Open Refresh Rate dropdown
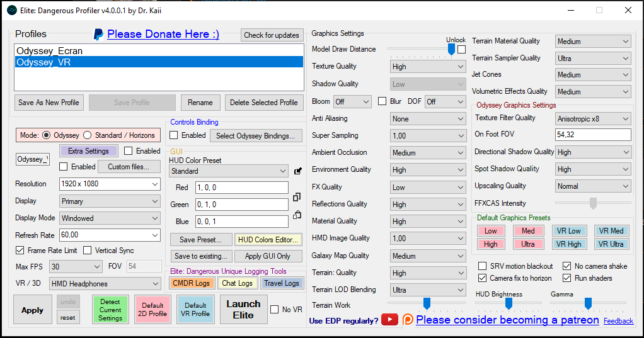 [110, 235]
